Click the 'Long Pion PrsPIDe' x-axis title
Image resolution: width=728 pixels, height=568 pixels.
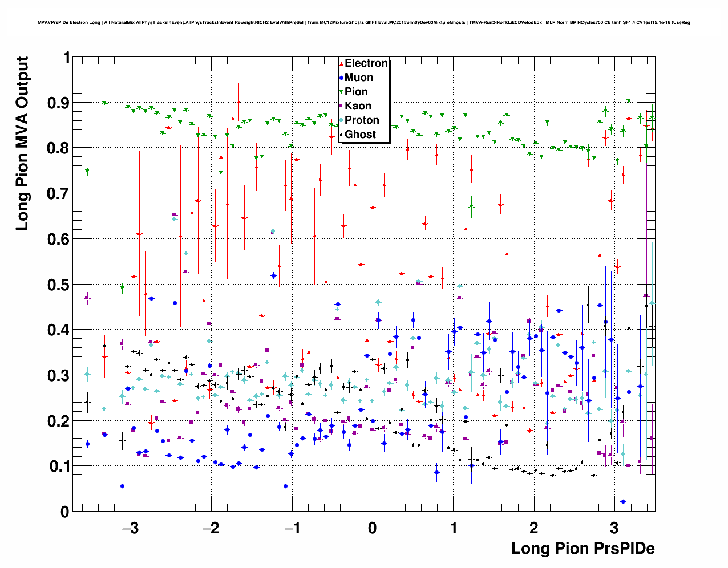583,549
